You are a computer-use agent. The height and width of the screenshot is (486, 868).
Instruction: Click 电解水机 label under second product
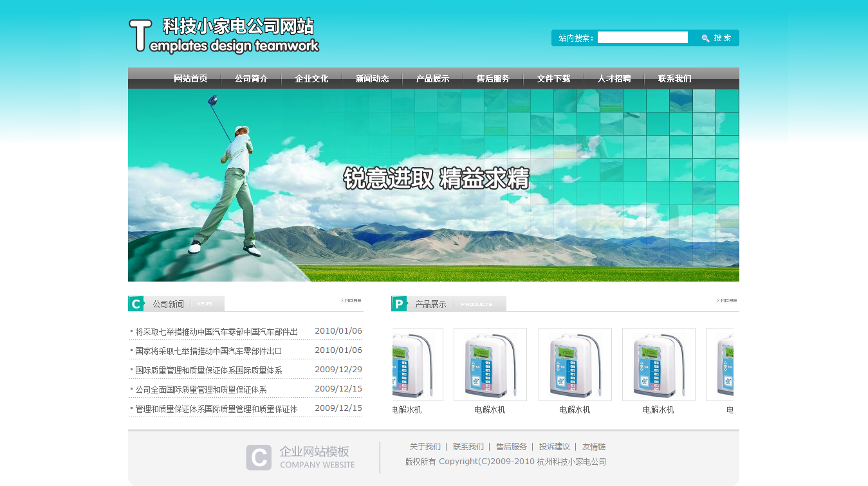tap(490, 410)
